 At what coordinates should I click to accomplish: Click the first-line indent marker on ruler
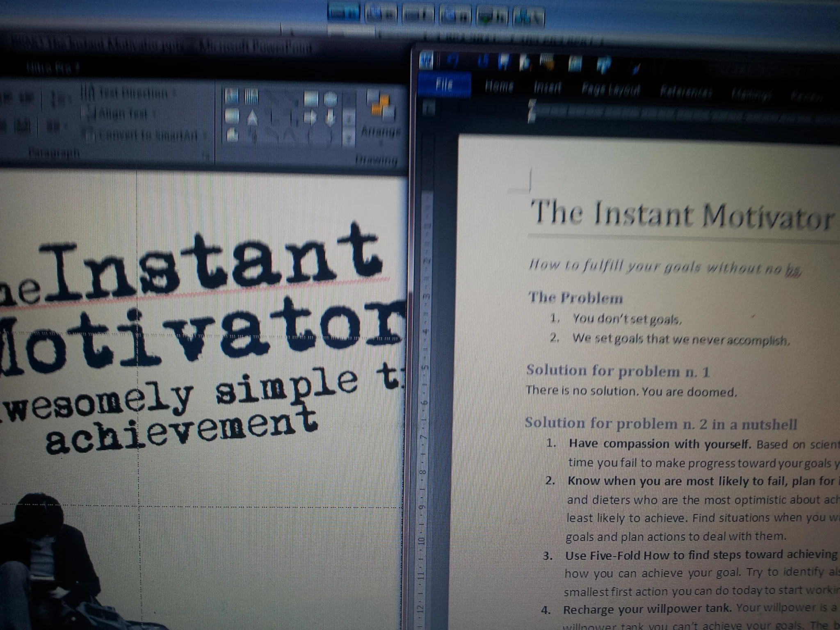pyautogui.click(x=532, y=103)
